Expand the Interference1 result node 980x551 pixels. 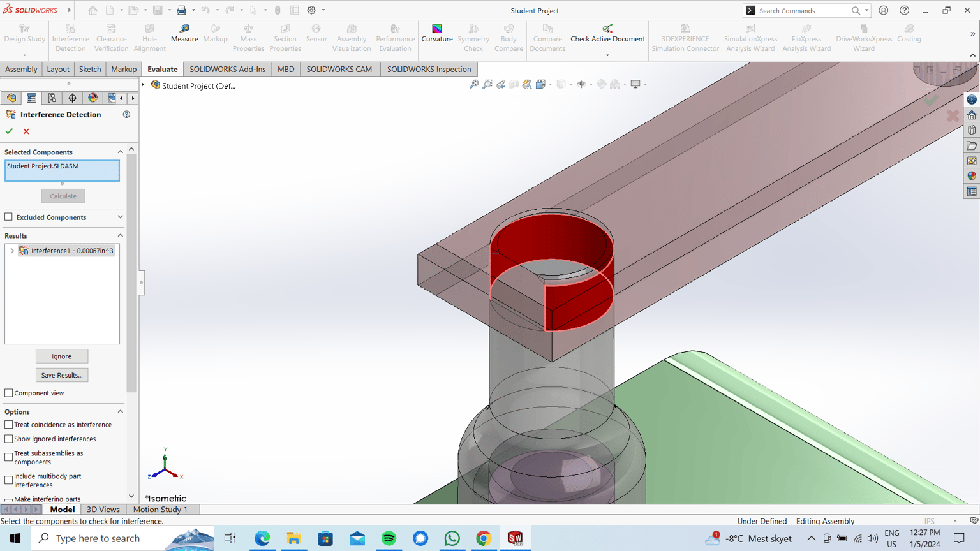point(12,251)
